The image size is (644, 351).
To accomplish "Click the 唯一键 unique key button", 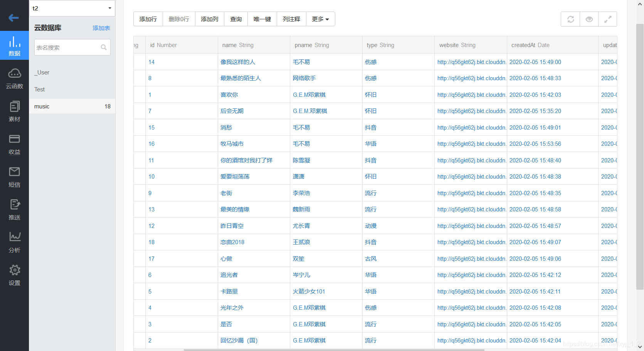I will pyautogui.click(x=262, y=19).
